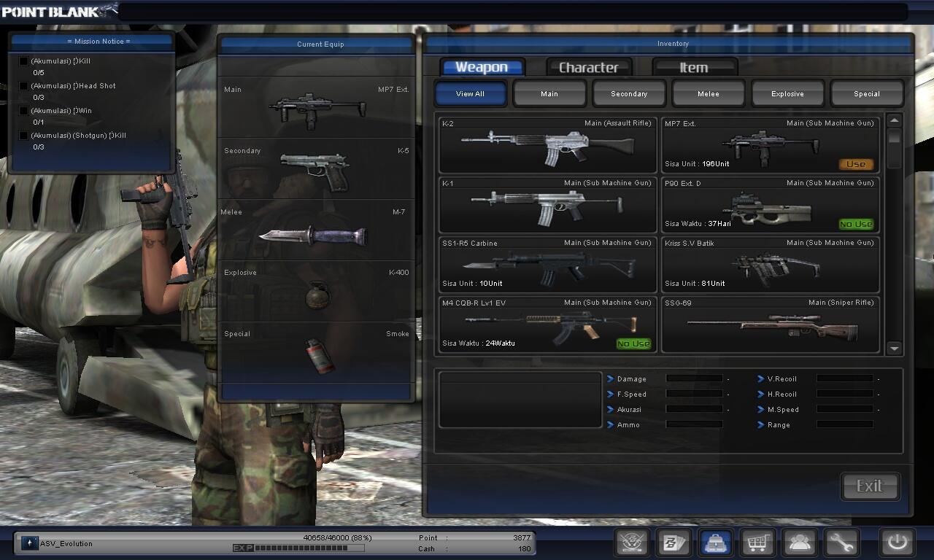This screenshot has height=560, width=934.
Task: Click No Use button on P90 Ext. D
Action: (x=856, y=224)
